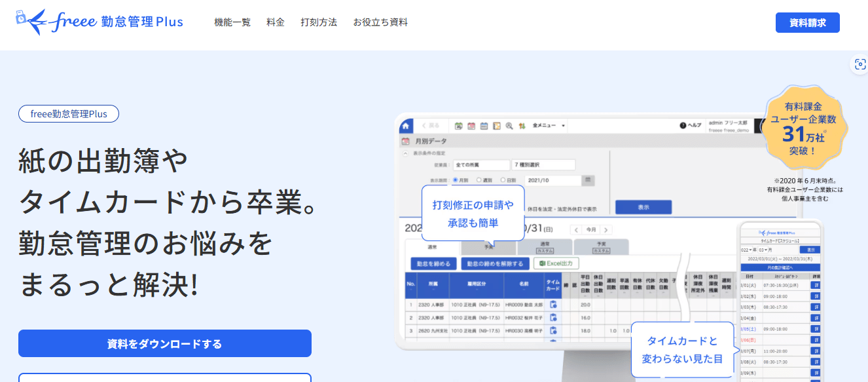Click the 名前 column header
This screenshot has height=382, width=868.
(524, 286)
